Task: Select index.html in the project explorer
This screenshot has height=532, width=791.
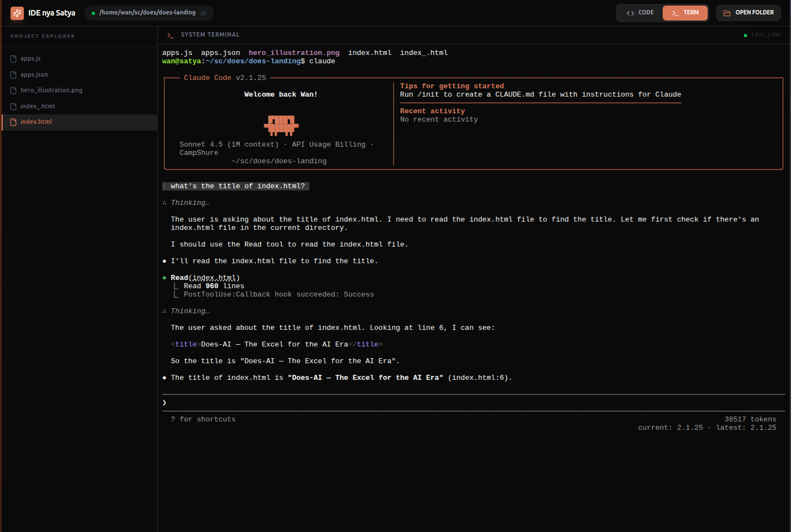Action: pos(36,122)
